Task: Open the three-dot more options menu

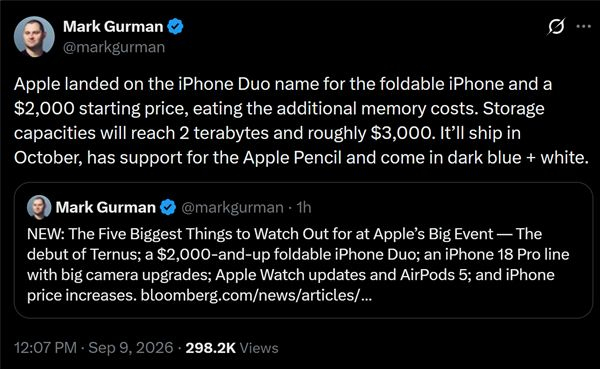Action: coord(584,26)
